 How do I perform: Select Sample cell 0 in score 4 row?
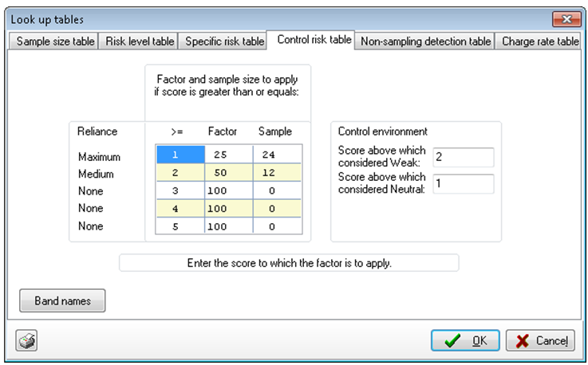277,208
